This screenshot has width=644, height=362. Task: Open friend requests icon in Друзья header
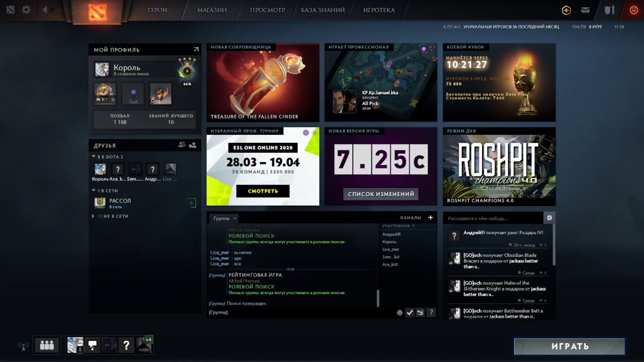182,145
